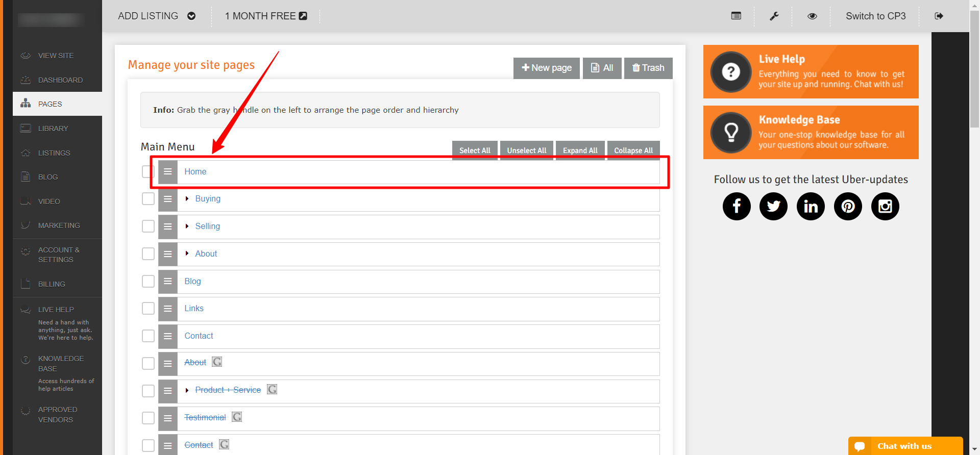Open the Blog page link
980x455 pixels.
click(192, 281)
